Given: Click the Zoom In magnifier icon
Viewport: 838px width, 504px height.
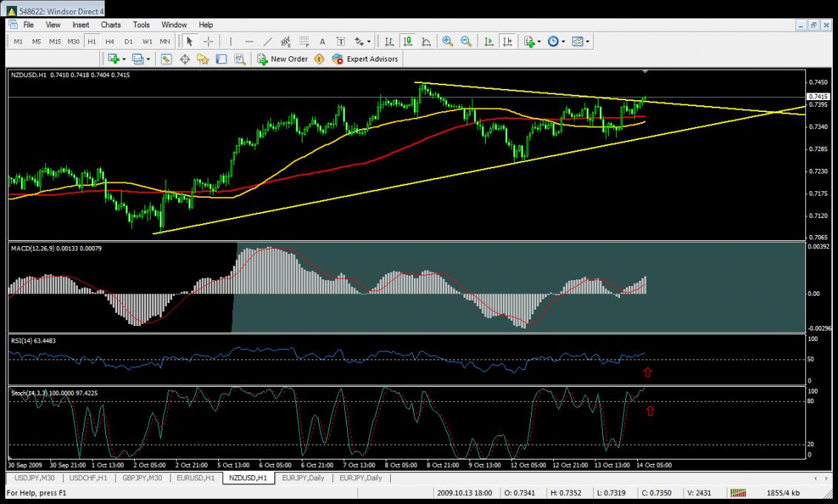Looking at the screenshot, I should 447,42.
